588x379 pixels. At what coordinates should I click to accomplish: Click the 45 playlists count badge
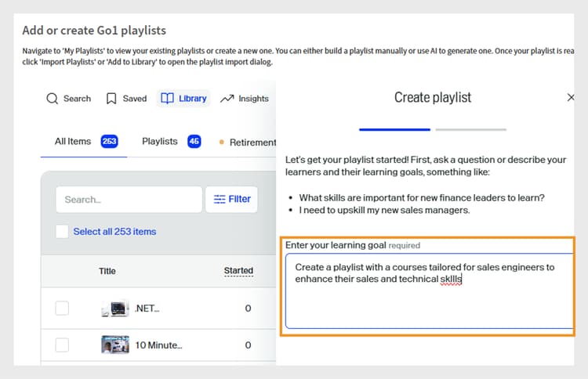(194, 141)
